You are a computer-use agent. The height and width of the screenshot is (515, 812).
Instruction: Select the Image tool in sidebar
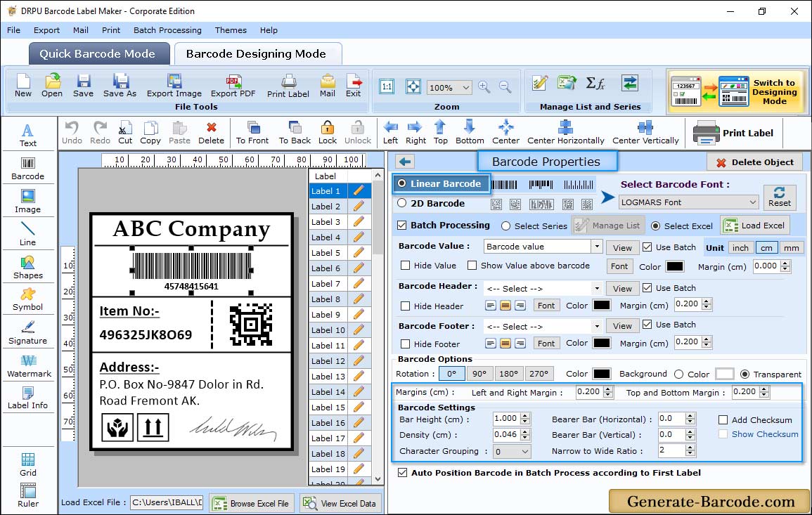click(28, 202)
